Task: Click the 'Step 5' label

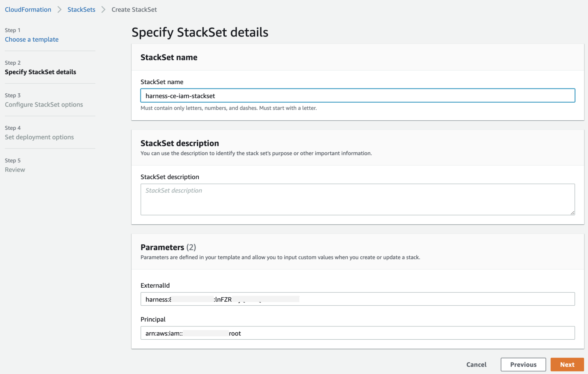Action: tap(13, 161)
